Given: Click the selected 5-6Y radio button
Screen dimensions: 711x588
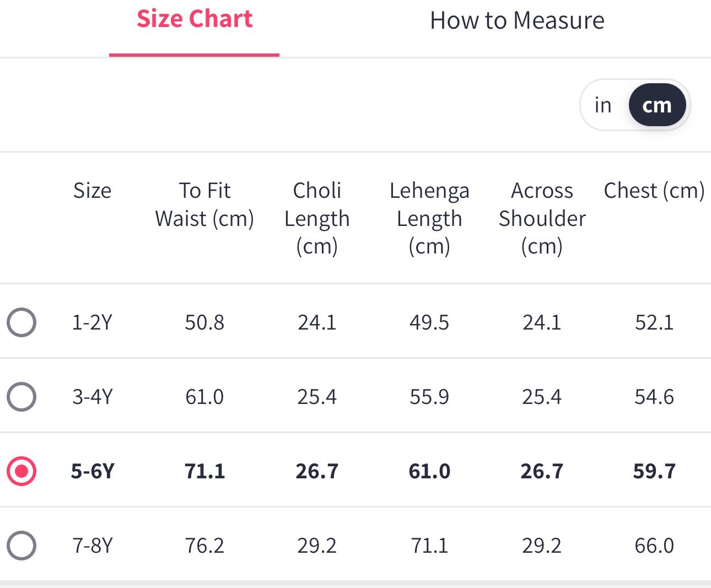Looking at the screenshot, I should coord(21,471).
